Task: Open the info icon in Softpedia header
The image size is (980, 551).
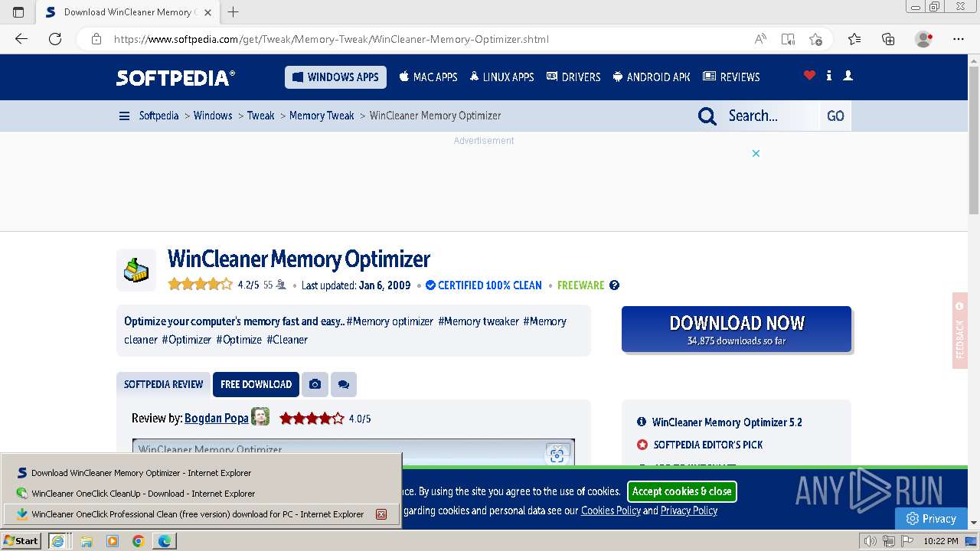Action: click(x=829, y=76)
